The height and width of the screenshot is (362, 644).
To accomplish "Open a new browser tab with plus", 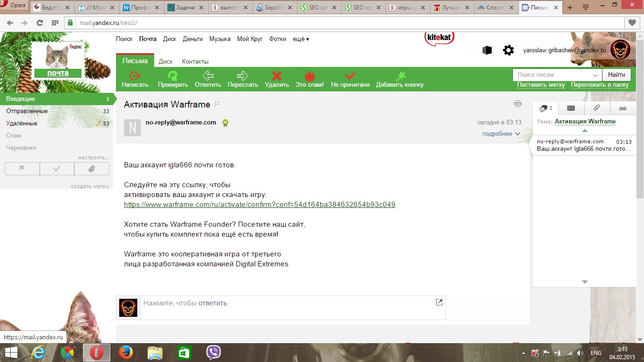I will tap(570, 8).
